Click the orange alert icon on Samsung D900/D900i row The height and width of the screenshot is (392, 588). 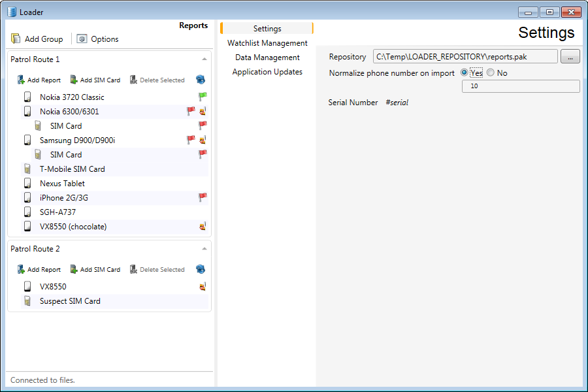pos(203,140)
